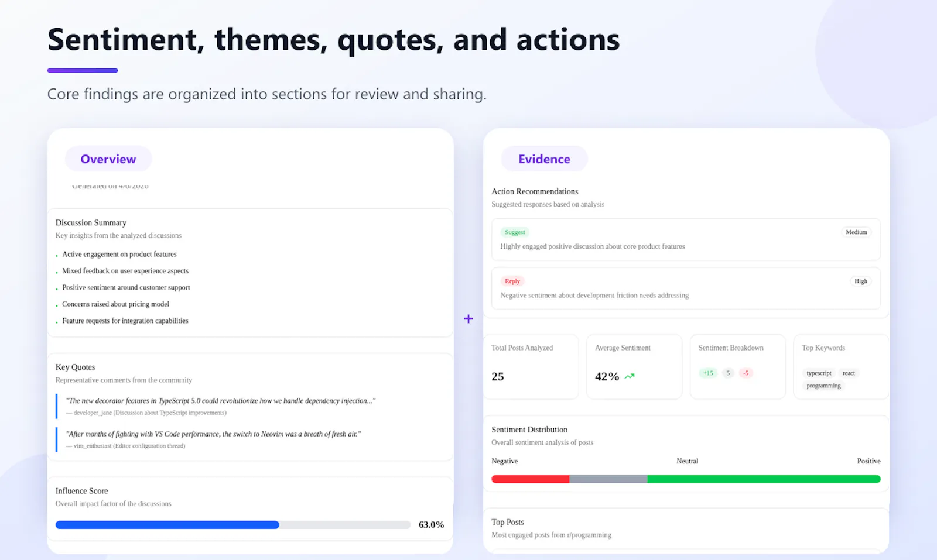
Task: Click 'Highly engaged positive discussion' recommendation text
Action: (593, 246)
